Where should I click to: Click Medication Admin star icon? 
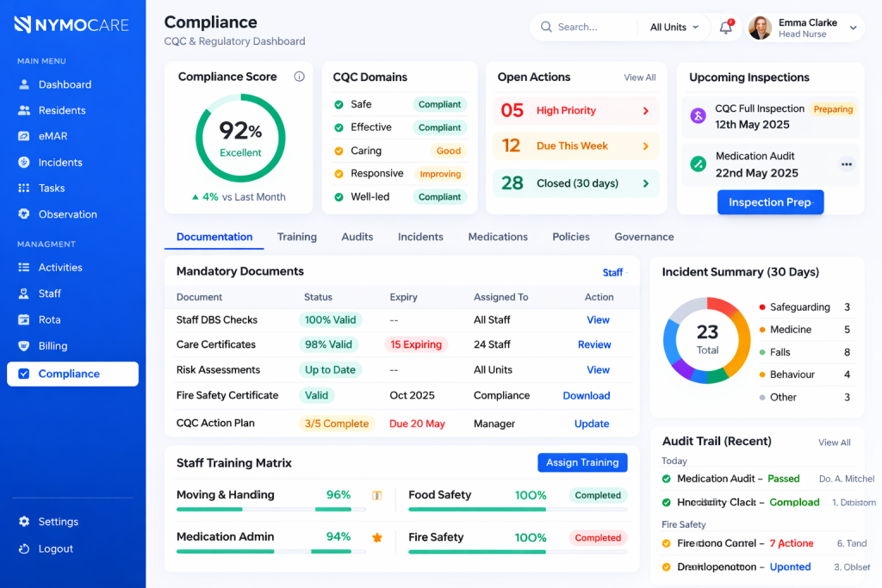coord(377,537)
